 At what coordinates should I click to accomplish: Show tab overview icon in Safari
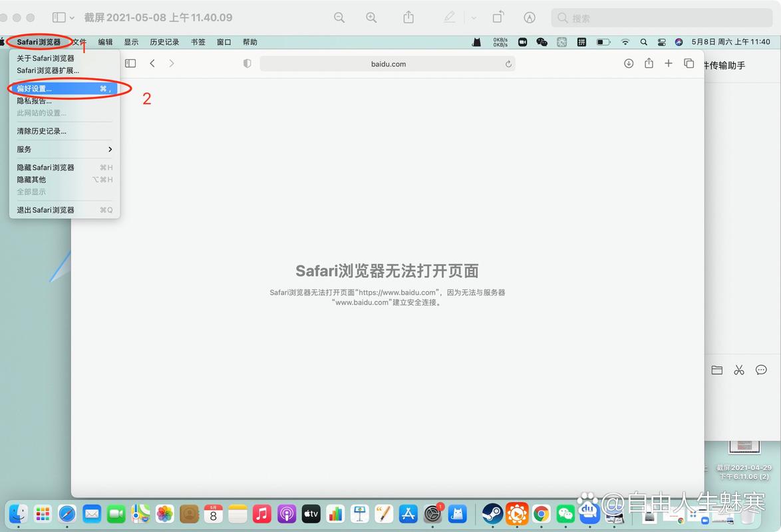click(689, 63)
